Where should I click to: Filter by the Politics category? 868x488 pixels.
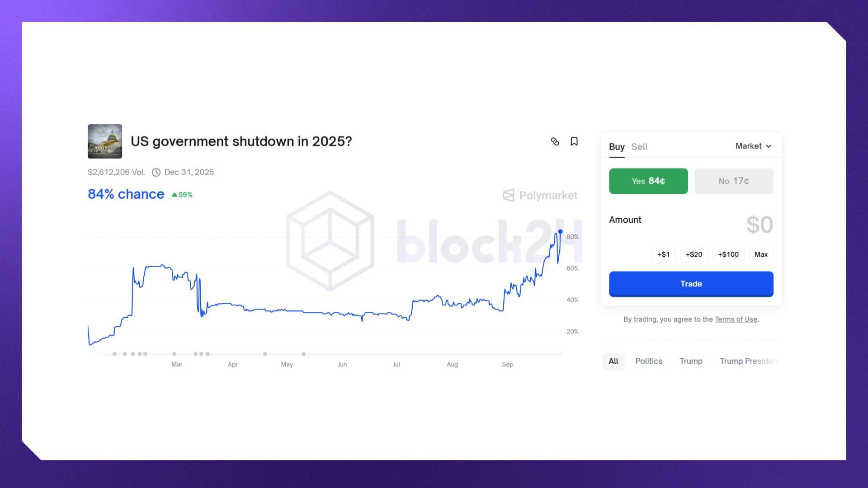(648, 361)
